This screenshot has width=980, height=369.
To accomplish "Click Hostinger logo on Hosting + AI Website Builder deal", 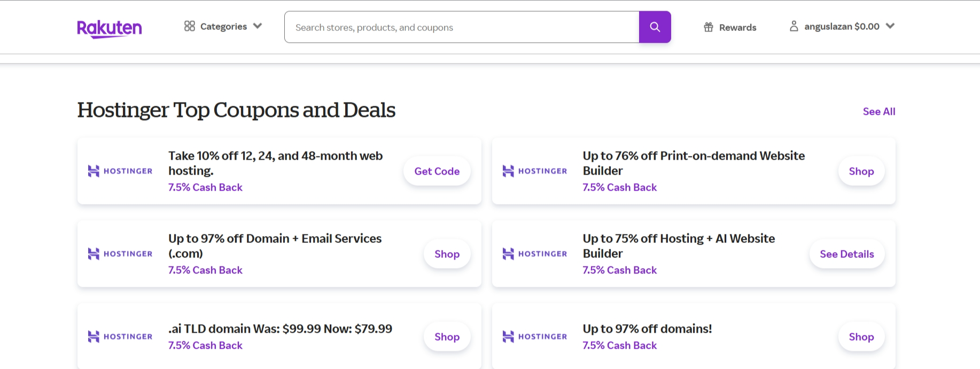I will tap(535, 254).
